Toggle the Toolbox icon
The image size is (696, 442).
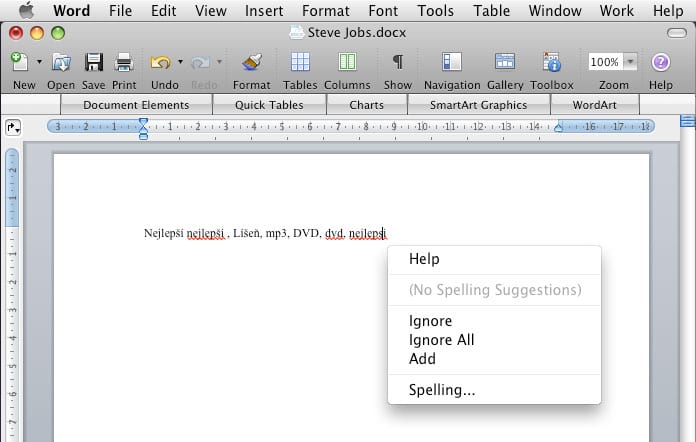point(552,62)
